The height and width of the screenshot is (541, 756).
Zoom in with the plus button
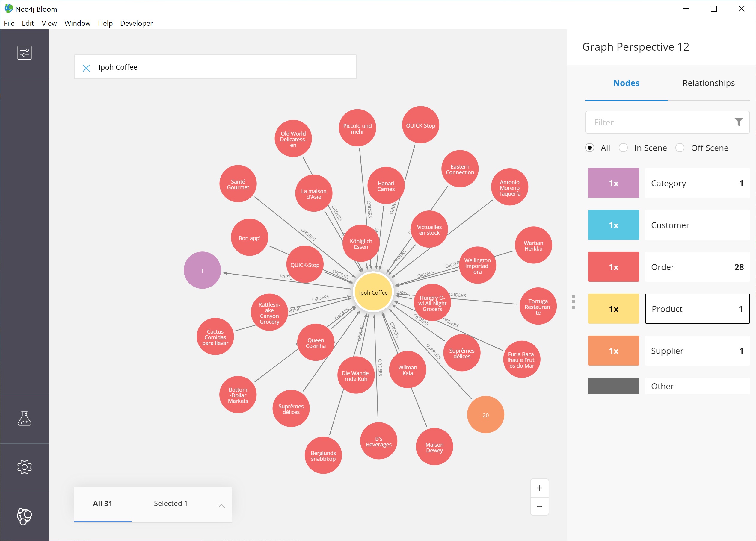click(539, 488)
